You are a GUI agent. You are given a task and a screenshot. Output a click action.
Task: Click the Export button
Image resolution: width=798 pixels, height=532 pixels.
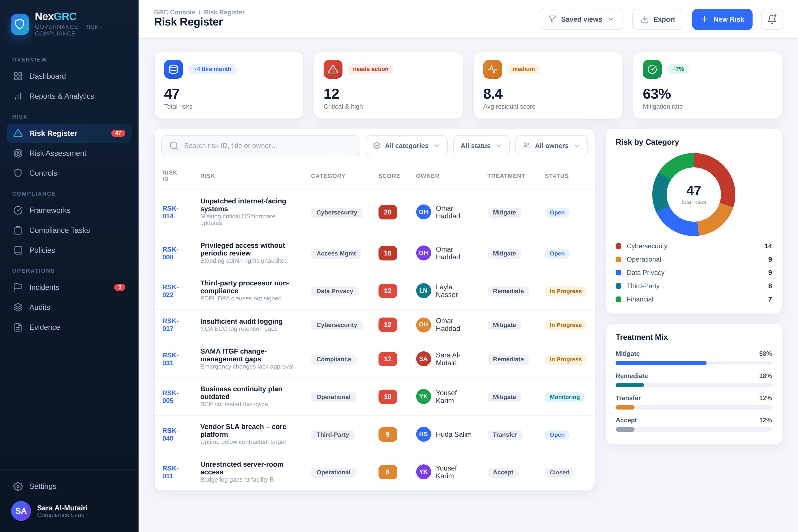[x=658, y=19]
